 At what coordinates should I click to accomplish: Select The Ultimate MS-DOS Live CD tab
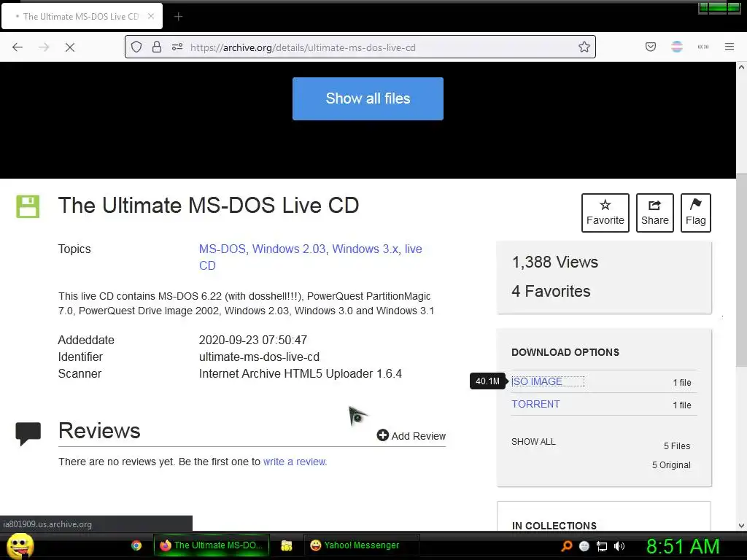82,17
